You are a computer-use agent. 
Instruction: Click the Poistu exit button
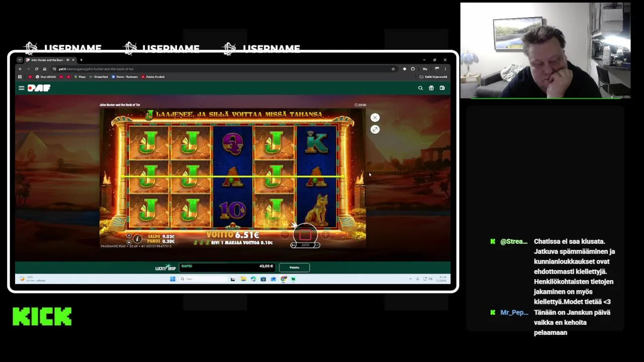pos(294,267)
